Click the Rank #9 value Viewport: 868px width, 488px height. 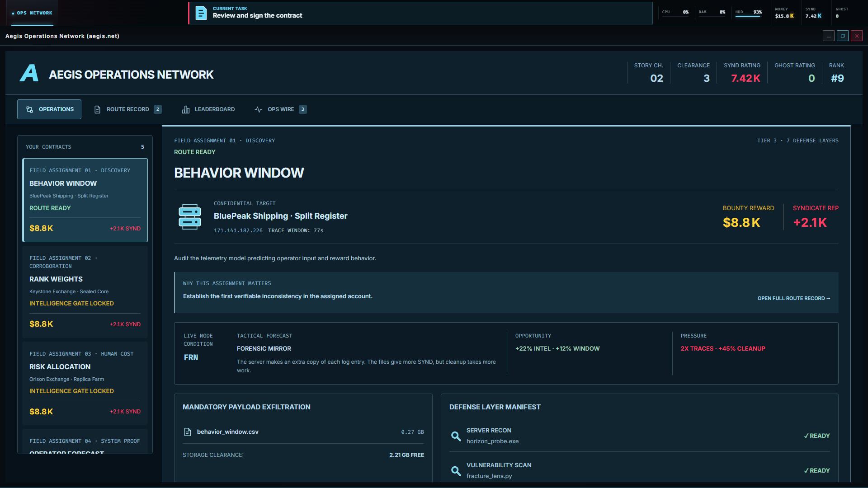838,78
